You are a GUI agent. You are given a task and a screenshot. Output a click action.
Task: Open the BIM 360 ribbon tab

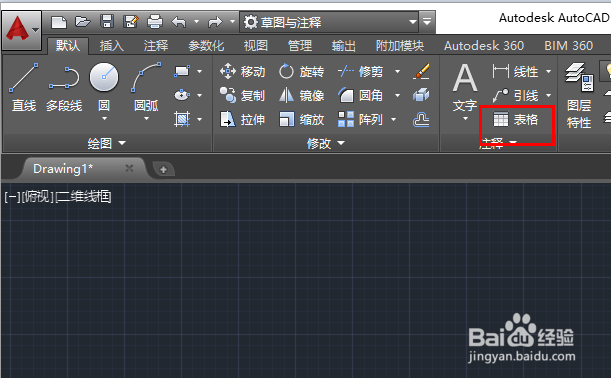pos(569,46)
